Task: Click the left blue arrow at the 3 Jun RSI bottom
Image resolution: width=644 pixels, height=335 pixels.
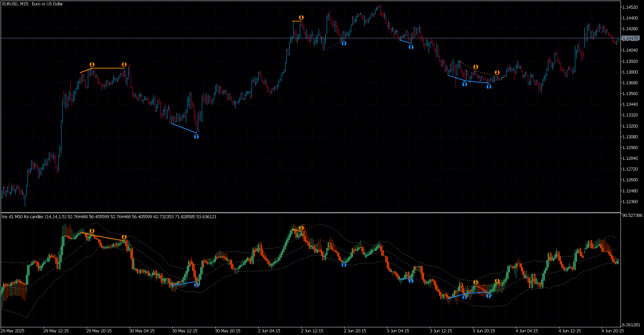Action: coord(465,296)
